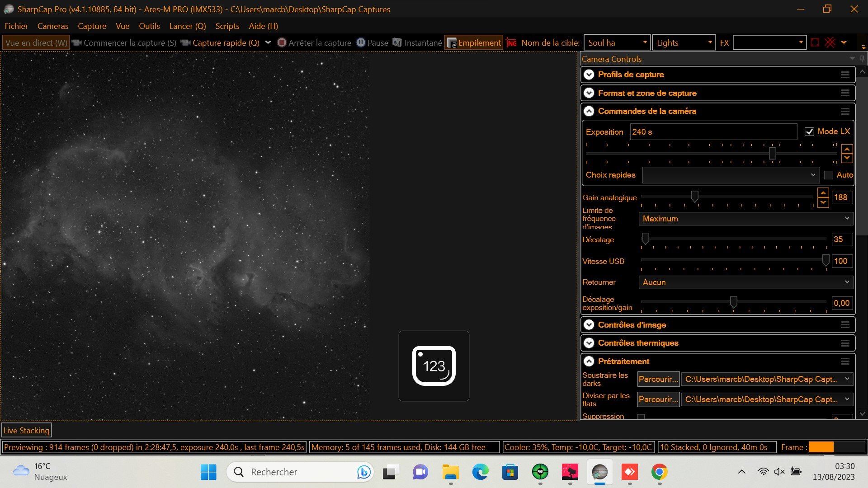Increase exposure with the up stepper
This screenshot has width=868, height=488.
pyautogui.click(x=847, y=149)
